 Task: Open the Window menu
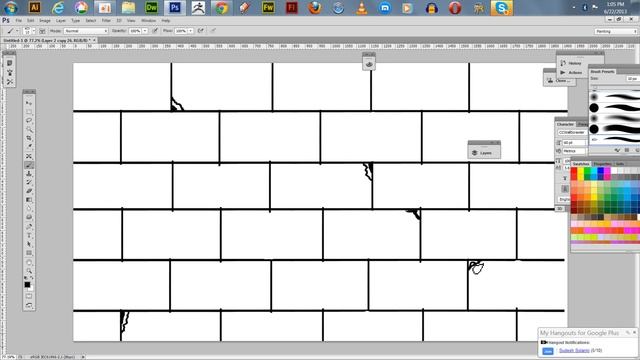[x=148, y=20]
